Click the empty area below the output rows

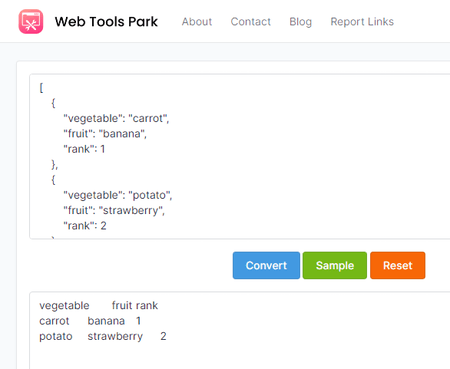coord(233,357)
